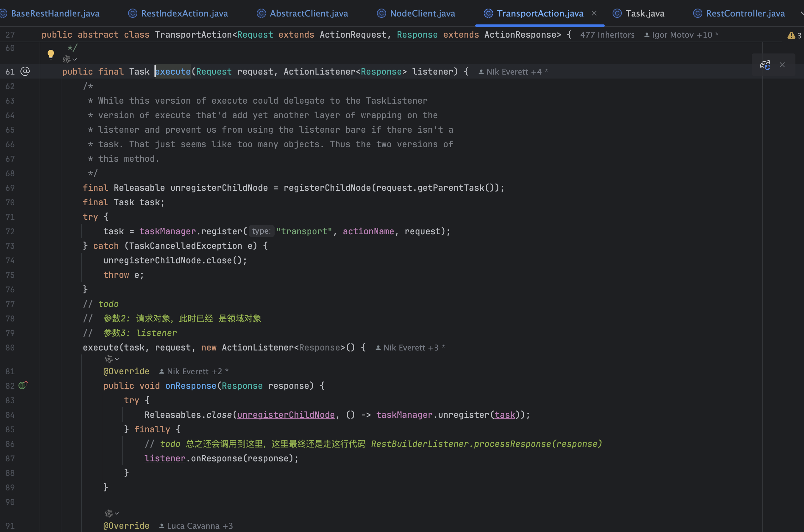Click the yellow light bulb intention icon

click(x=51, y=54)
